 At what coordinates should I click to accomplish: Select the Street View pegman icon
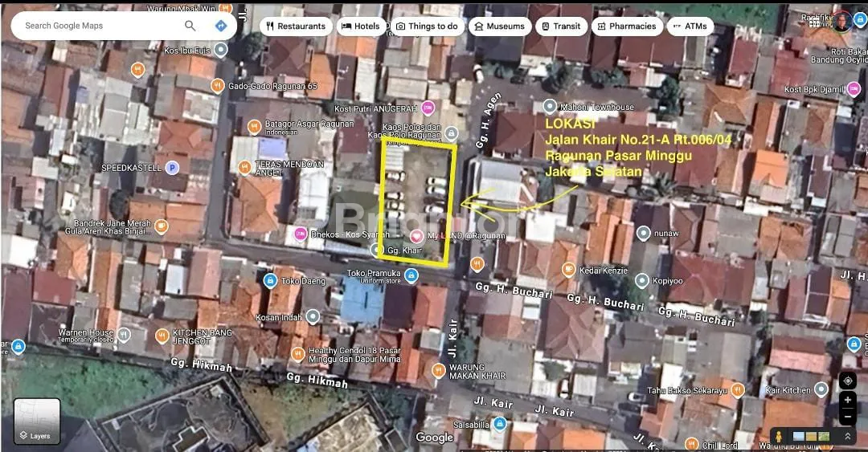[x=779, y=436]
